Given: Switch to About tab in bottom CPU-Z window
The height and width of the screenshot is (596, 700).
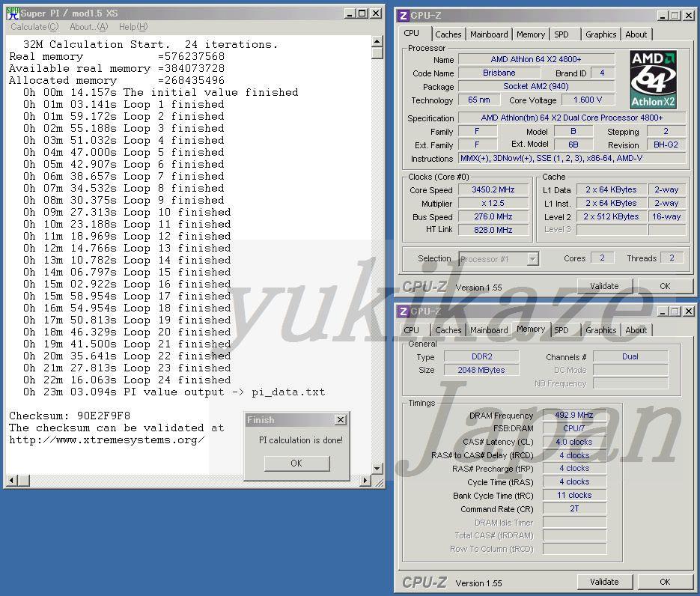Looking at the screenshot, I should (636, 330).
